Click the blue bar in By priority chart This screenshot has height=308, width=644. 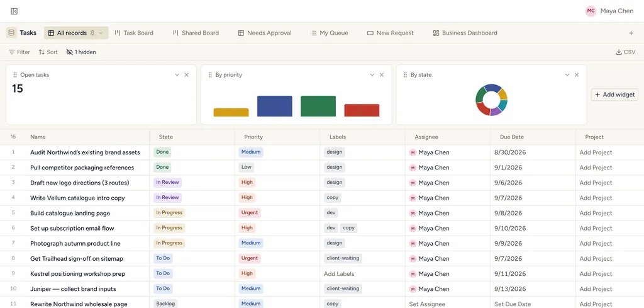point(275,106)
